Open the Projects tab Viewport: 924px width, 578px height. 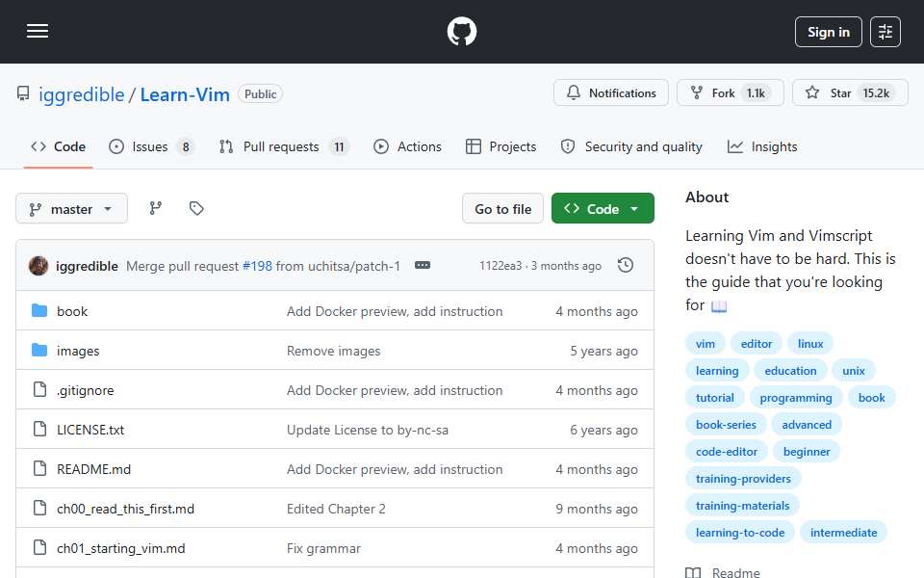pyautogui.click(x=500, y=146)
